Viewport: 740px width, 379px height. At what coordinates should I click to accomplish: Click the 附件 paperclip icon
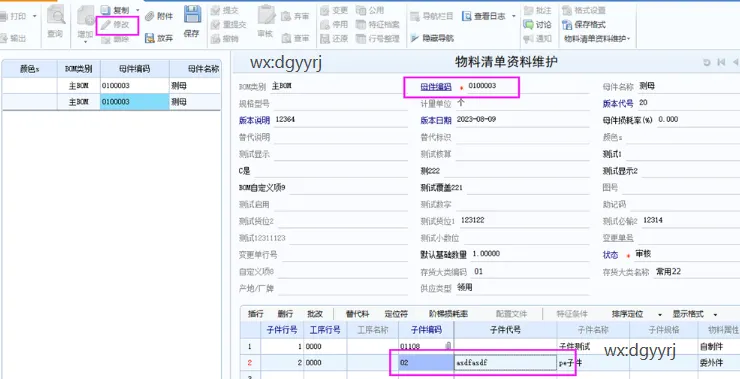coord(150,17)
